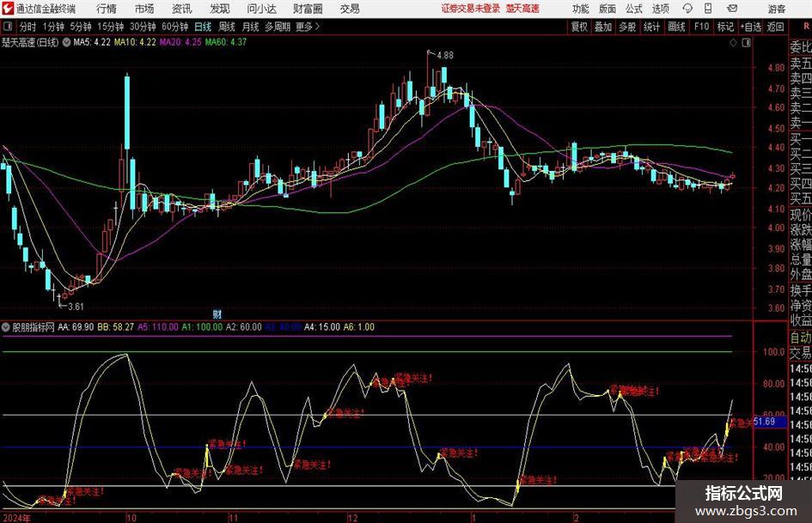
Task: Open the headset customer service icon
Action: [687, 9]
